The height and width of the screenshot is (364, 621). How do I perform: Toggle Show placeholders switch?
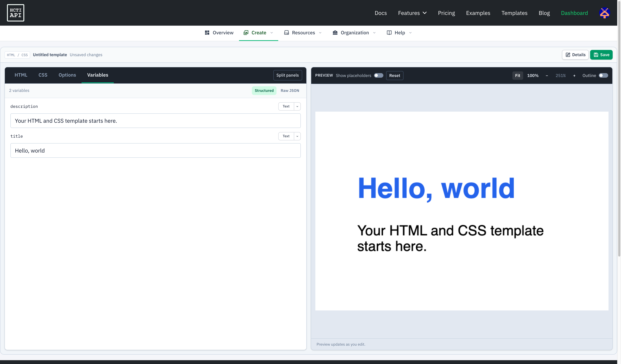pos(378,75)
